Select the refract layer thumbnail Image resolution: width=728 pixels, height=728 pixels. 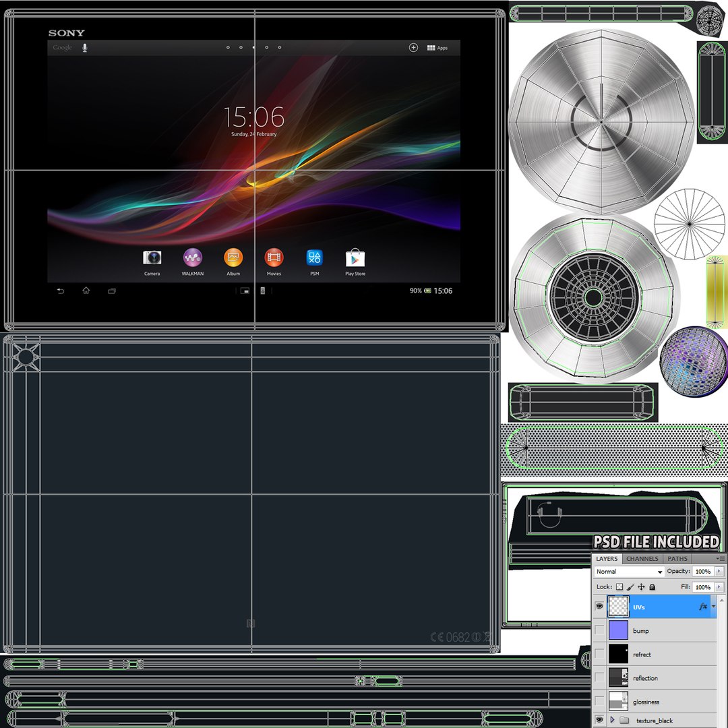tap(618, 654)
